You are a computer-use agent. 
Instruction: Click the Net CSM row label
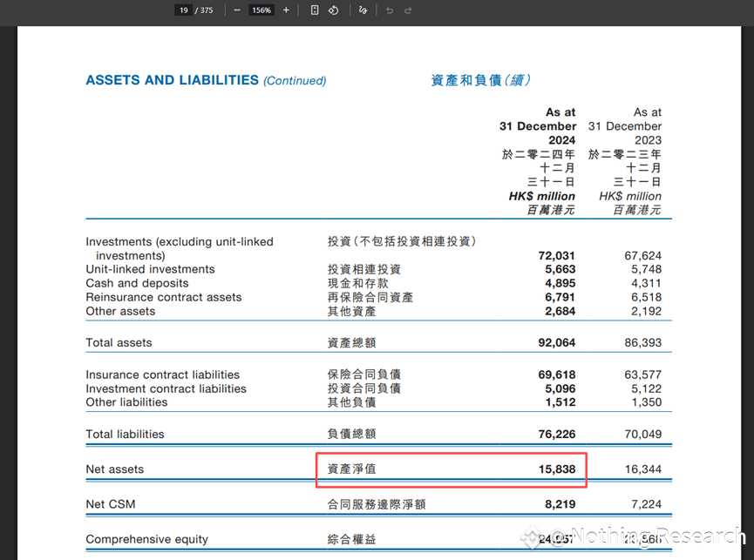tap(111, 504)
